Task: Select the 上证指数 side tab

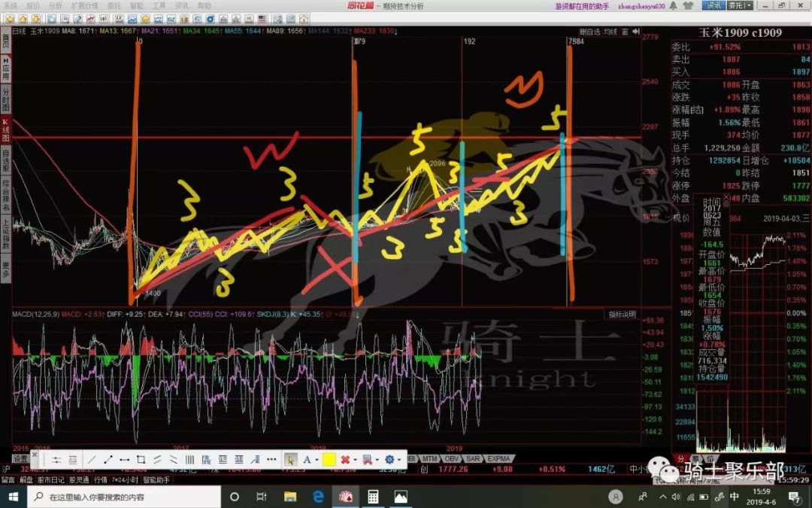Action: click(6, 233)
